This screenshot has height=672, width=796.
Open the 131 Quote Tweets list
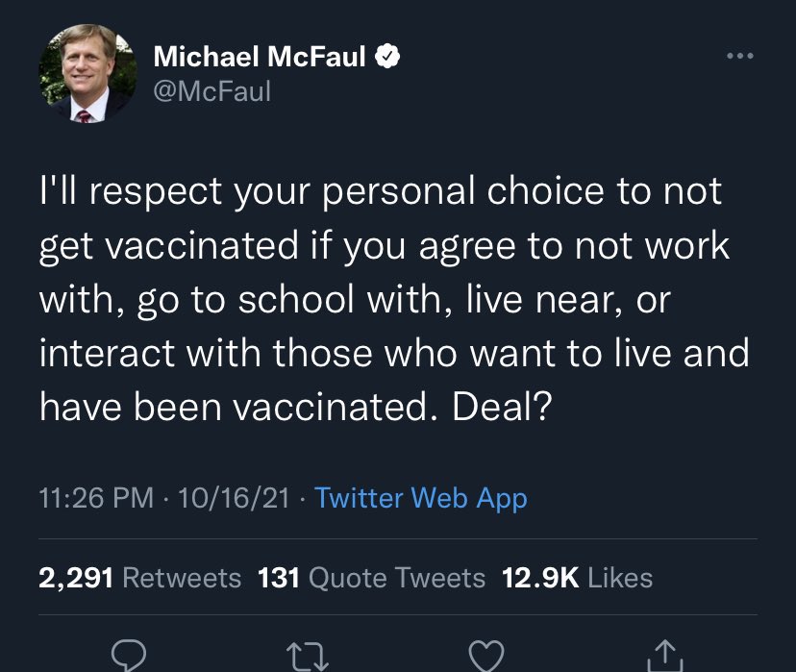371,577
